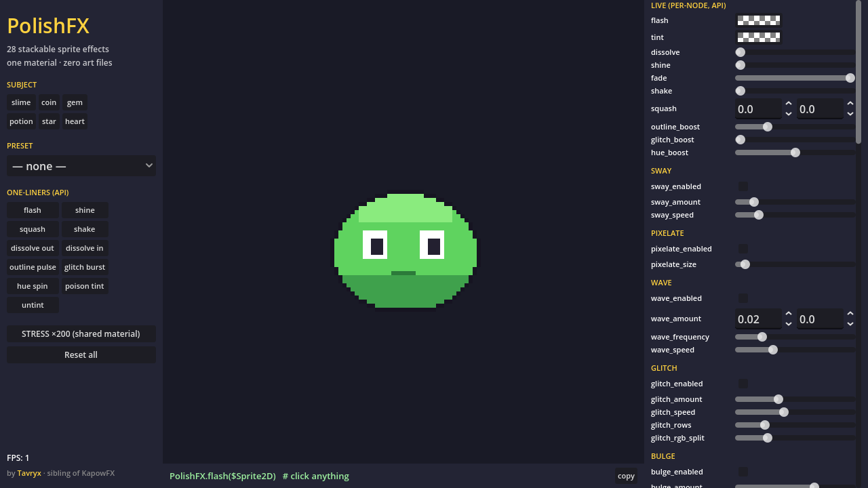Increase the first squash value
The image size is (868, 488).
pyautogui.click(x=789, y=104)
